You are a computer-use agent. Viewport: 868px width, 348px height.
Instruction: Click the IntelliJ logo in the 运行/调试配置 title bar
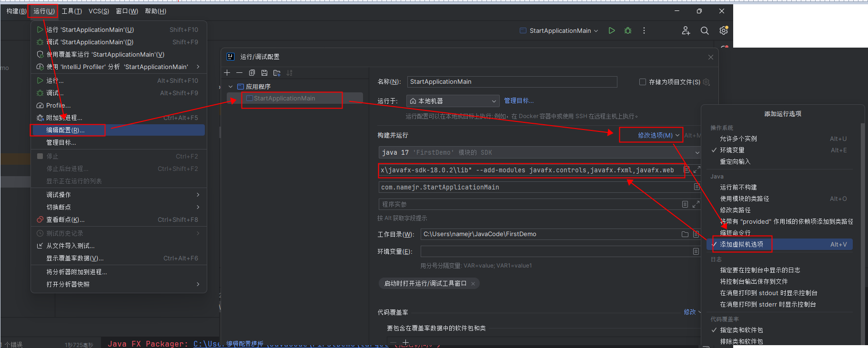pos(231,57)
